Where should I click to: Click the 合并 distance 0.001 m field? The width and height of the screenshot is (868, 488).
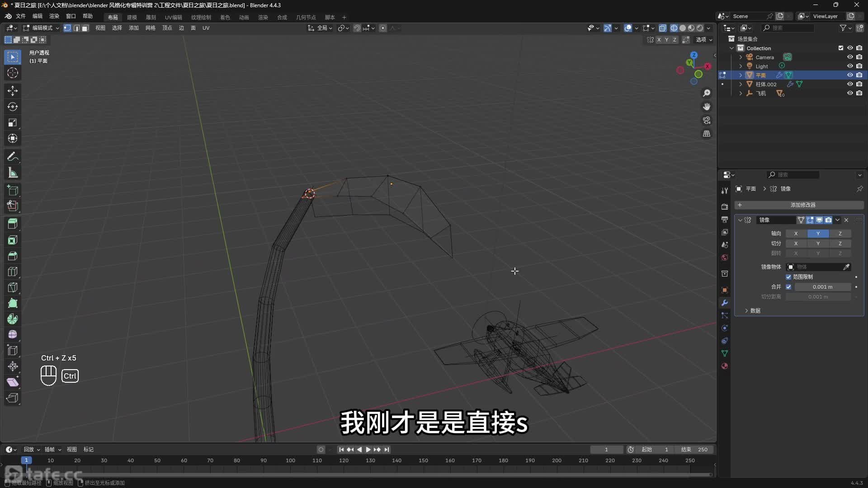[x=823, y=287]
